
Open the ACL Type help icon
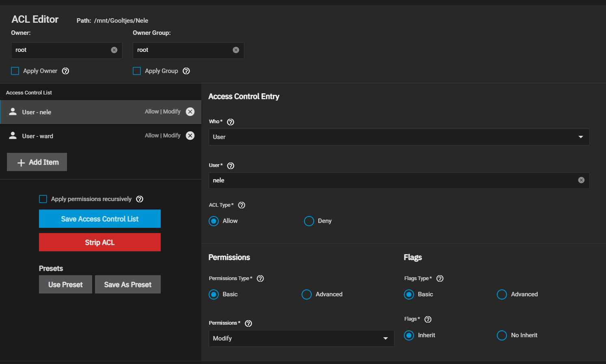[x=242, y=205]
